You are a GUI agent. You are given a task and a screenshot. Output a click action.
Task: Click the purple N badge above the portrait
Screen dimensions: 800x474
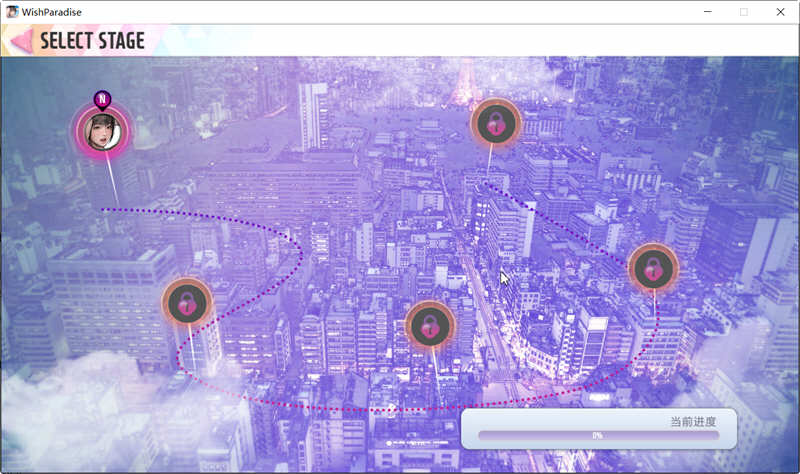(x=101, y=99)
